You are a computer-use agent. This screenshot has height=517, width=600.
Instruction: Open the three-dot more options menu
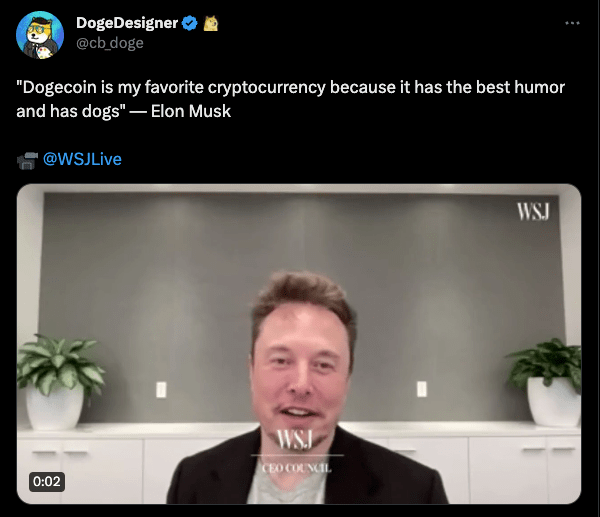[572, 23]
